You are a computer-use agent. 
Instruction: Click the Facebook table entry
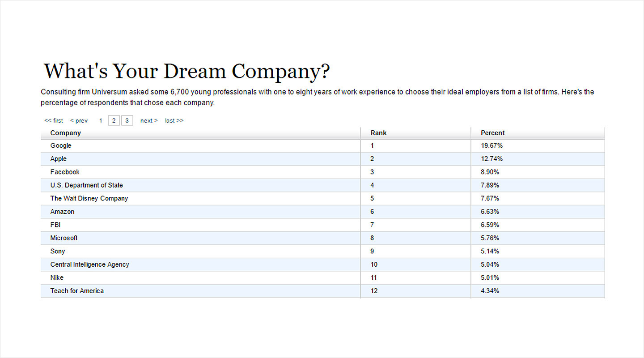click(65, 172)
